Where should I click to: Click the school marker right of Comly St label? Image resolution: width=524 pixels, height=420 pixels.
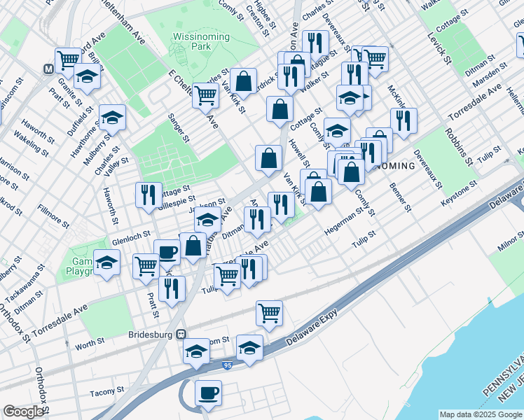point(337,131)
